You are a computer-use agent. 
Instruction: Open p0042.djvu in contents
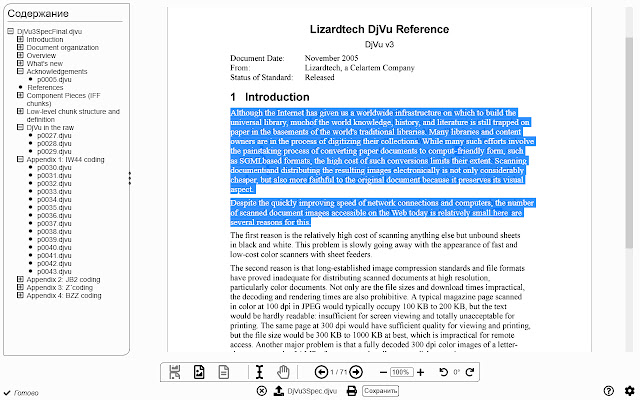point(54,263)
